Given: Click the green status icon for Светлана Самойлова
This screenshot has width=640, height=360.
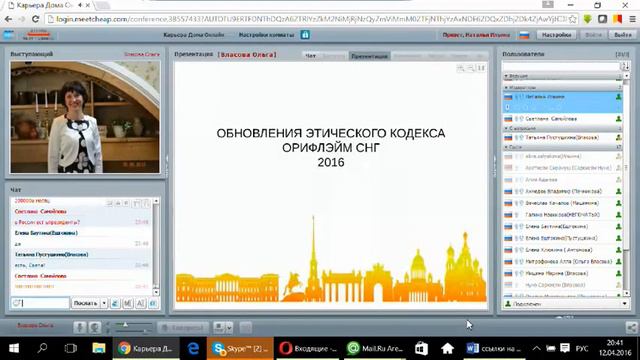Looking at the screenshot, I should pyautogui.click(x=618, y=119).
